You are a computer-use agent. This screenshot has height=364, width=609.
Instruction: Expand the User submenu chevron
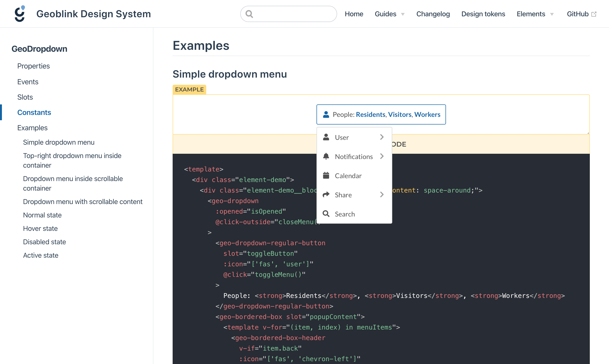[x=381, y=137]
